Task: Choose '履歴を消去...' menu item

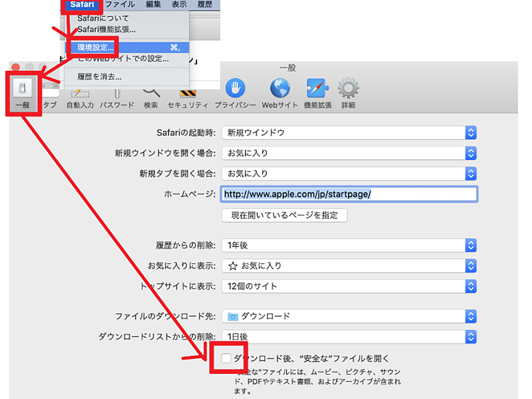Action: point(127,77)
